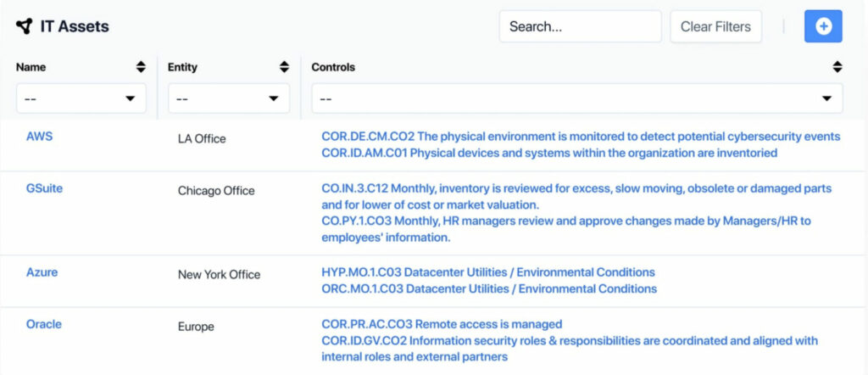Image resolution: width=868 pixels, height=375 pixels.
Task: Sort by Name column arrows
Action: [x=141, y=67]
